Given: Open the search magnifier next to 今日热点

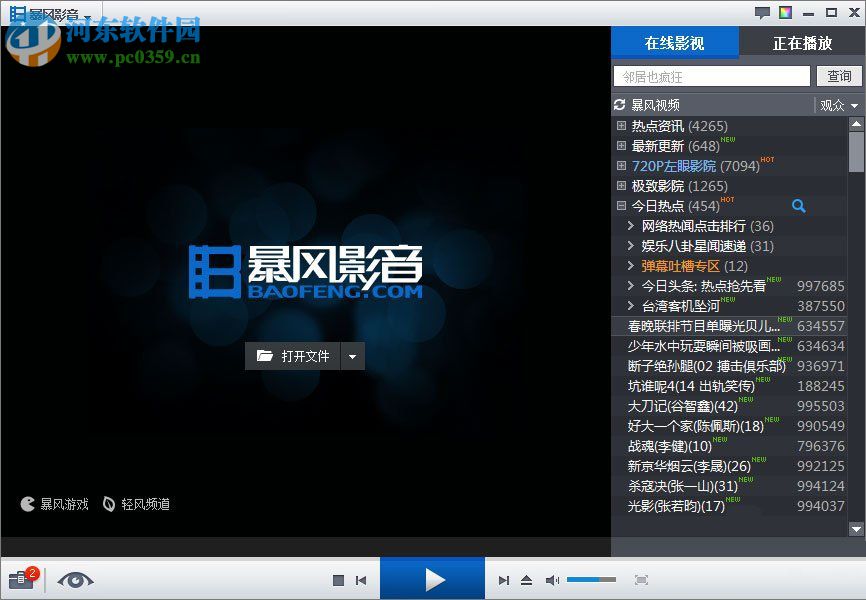Looking at the screenshot, I should 798,205.
